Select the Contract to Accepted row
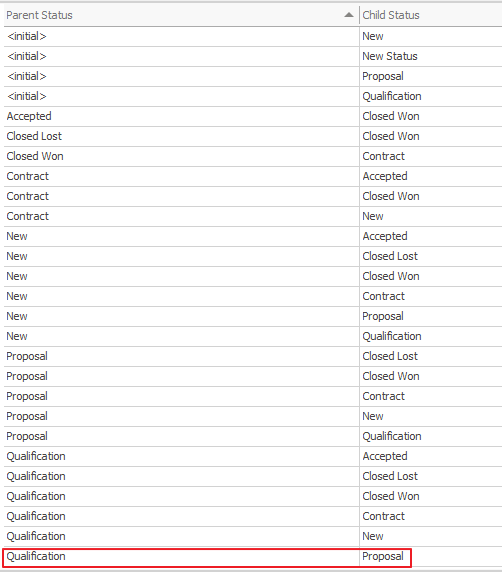 pyautogui.click(x=253, y=177)
